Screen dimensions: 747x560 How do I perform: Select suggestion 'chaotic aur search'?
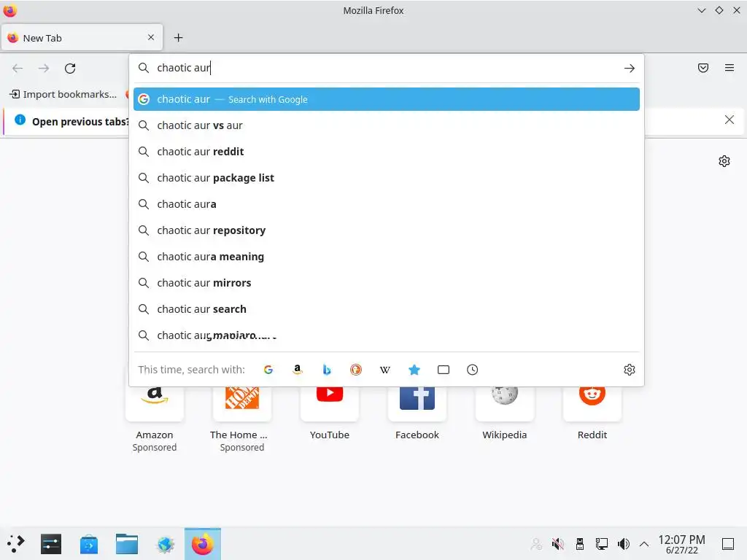tap(387, 309)
